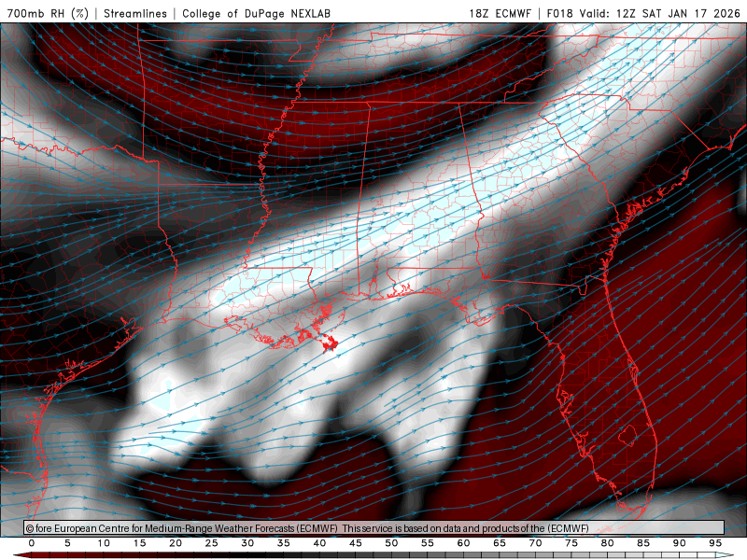
Task: Click the "65" label on the color scale
Action: [x=500, y=543]
